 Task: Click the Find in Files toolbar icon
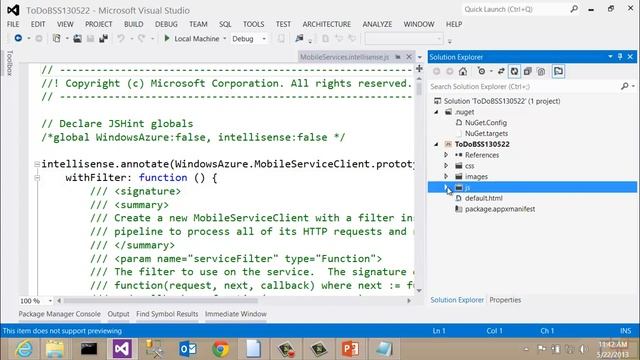tap(299, 38)
